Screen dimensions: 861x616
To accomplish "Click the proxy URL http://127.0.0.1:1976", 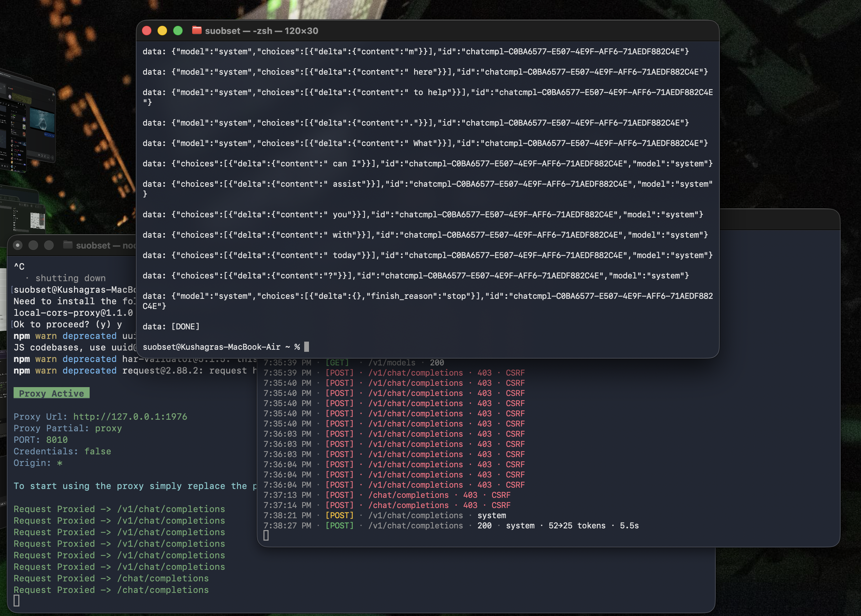I will tap(130, 416).
